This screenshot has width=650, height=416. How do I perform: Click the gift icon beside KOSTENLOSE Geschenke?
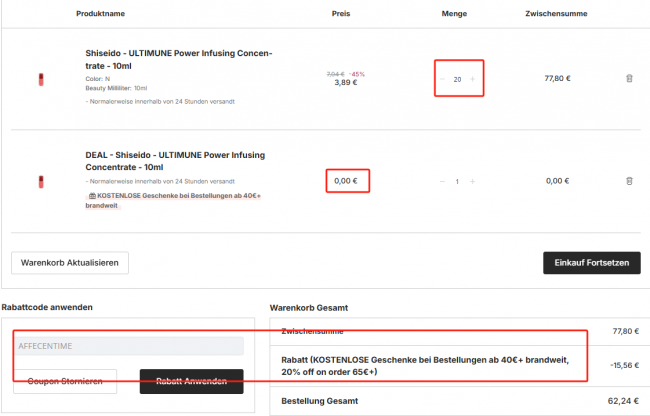tap(92, 196)
